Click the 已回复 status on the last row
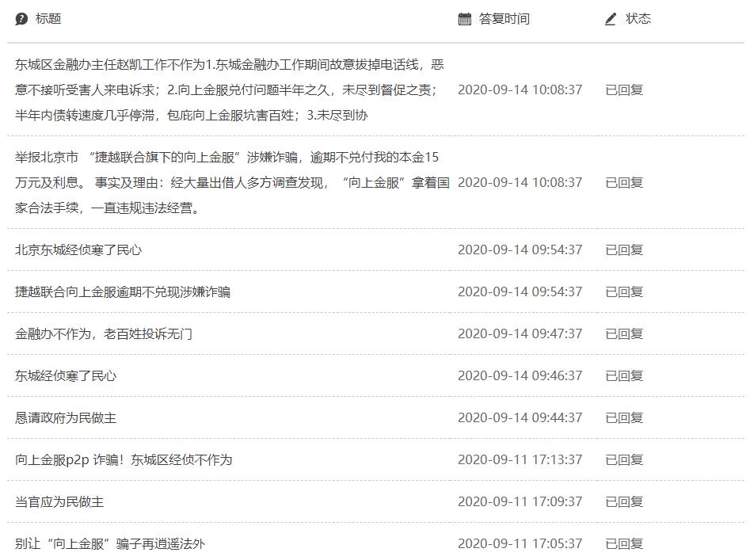750x560 pixels. [x=625, y=543]
